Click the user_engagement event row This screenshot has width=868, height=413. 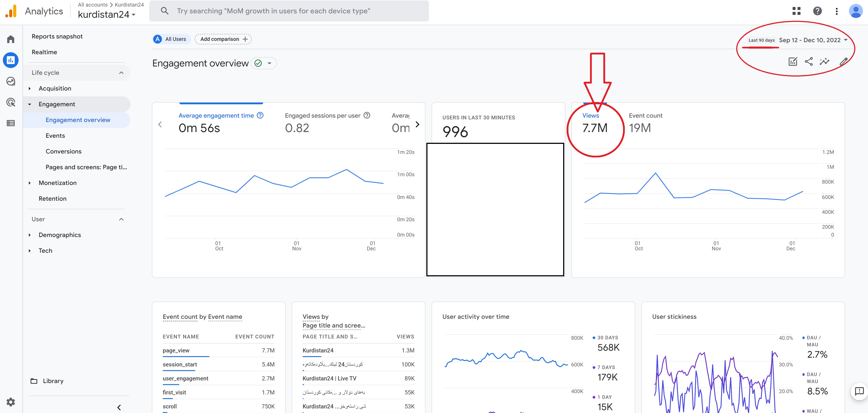[218, 379]
